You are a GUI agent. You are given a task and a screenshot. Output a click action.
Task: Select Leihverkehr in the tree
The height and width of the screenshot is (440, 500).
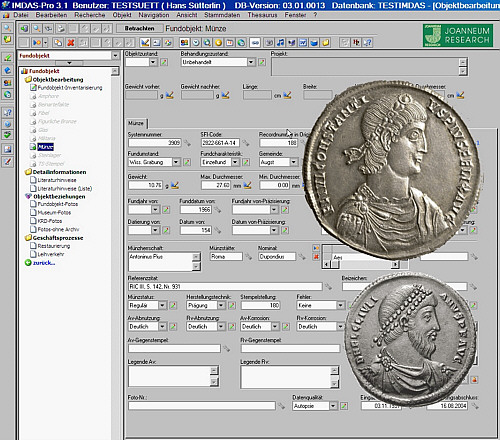51,254
